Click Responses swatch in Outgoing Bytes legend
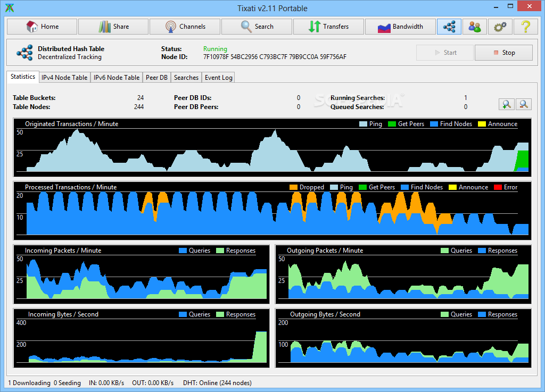Screen dimensions: 545x392 pos(482,314)
